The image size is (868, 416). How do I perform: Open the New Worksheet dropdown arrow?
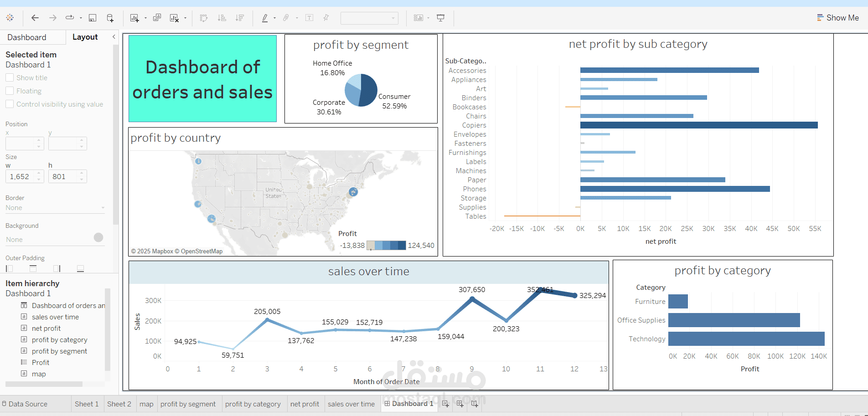[x=145, y=18]
